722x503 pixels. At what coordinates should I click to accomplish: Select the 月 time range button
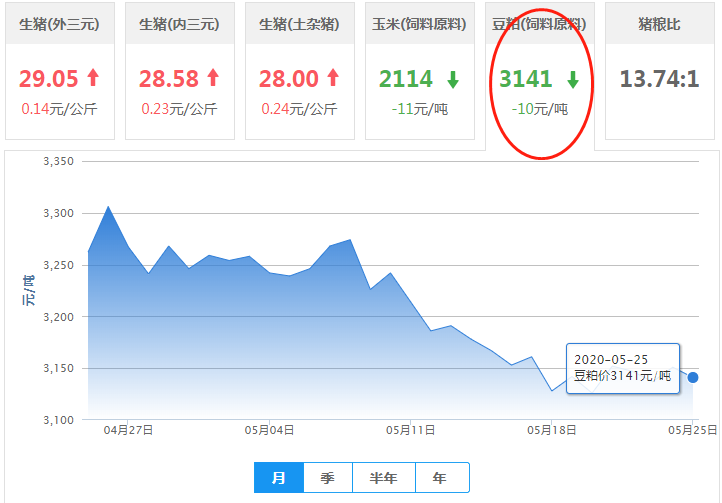point(279,478)
